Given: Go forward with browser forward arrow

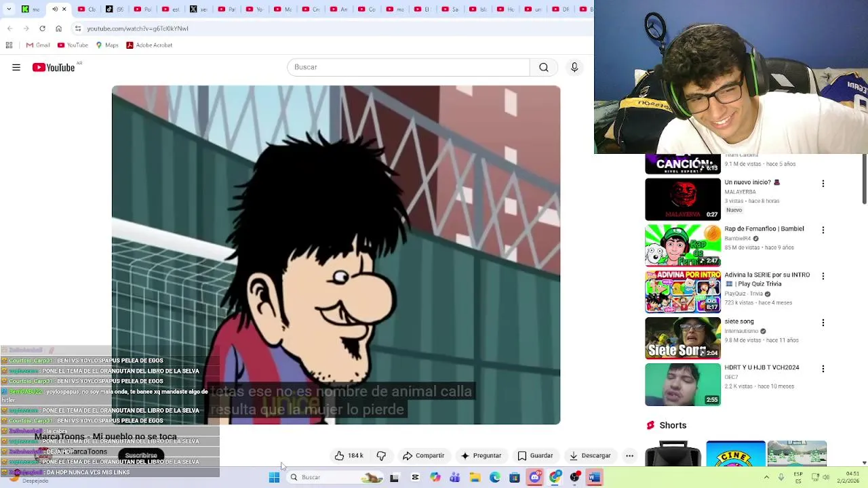Looking at the screenshot, I should (x=26, y=28).
